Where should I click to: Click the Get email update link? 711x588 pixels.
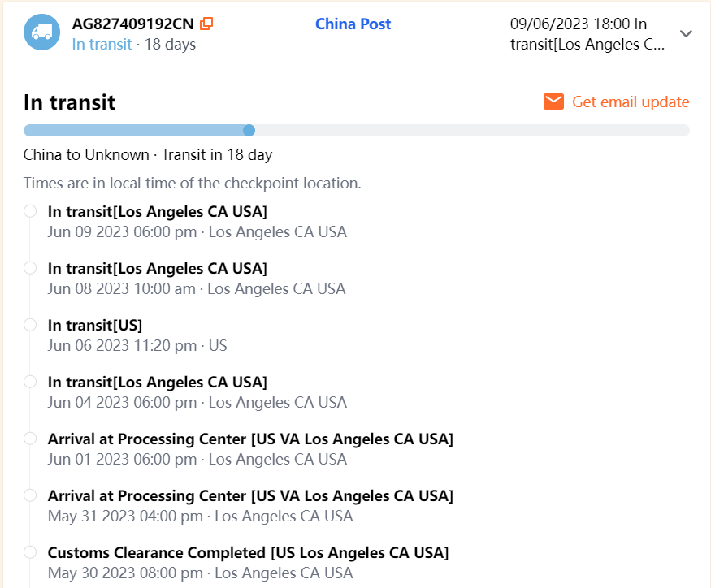tap(631, 102)
